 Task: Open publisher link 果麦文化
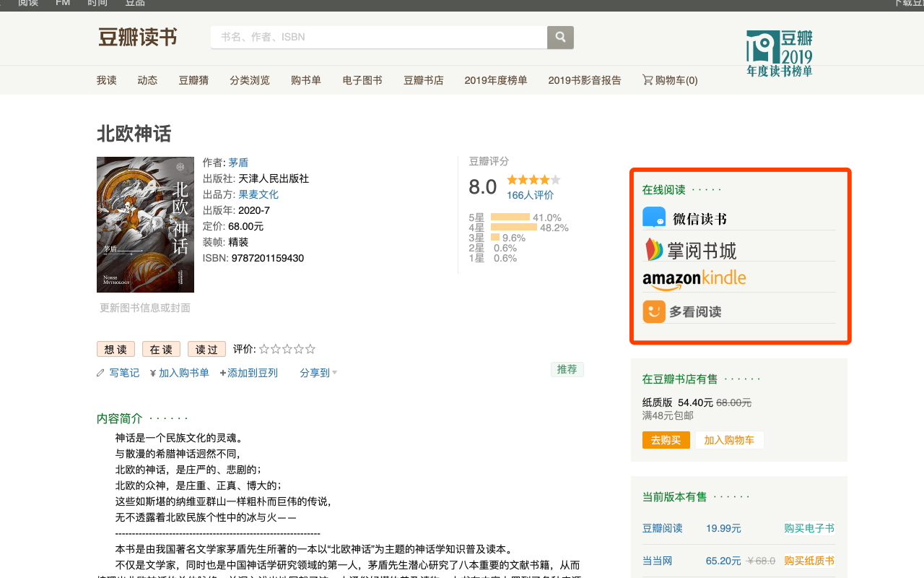pyautogui.click(x=258, y=194)
